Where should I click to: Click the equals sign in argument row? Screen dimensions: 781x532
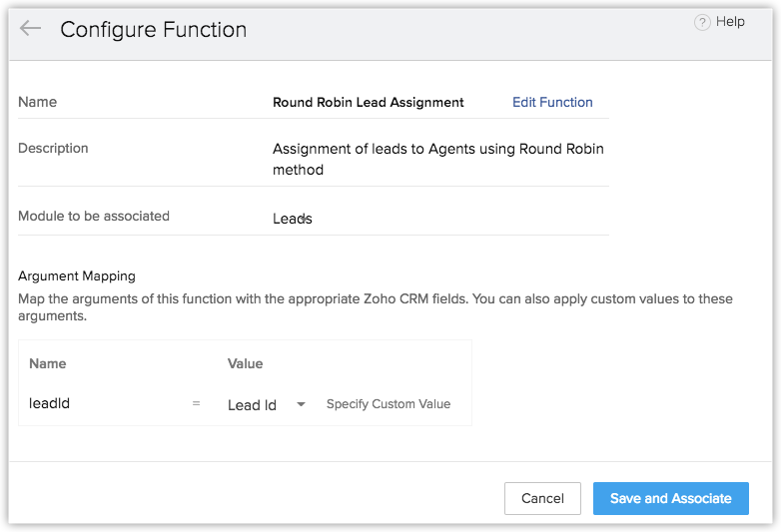pyautogui.click(x=196, y=404)
